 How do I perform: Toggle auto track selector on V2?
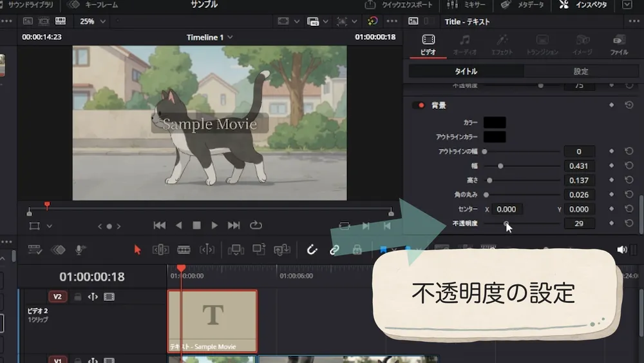click(93, 297)
